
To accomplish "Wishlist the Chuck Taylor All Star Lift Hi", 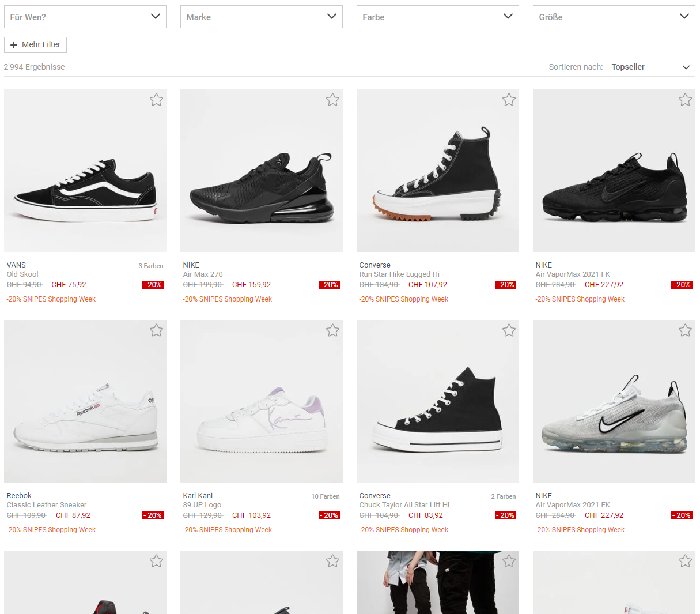I will (509, 330).
